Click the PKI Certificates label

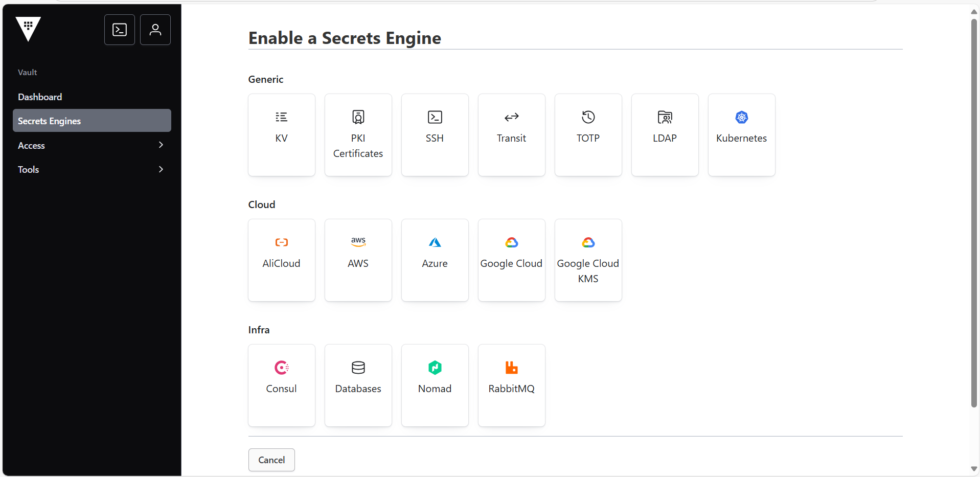pyautogui.click(x=358, y=146)
